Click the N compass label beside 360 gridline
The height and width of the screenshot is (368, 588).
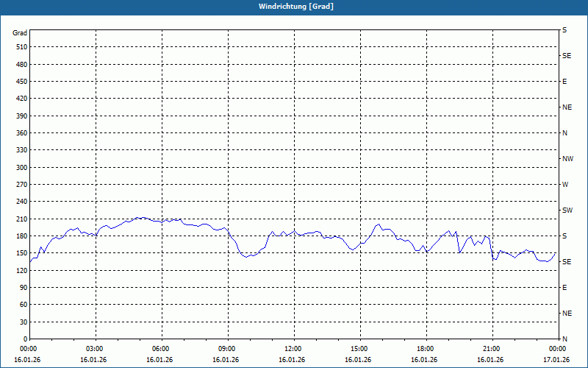coord(564,133)
